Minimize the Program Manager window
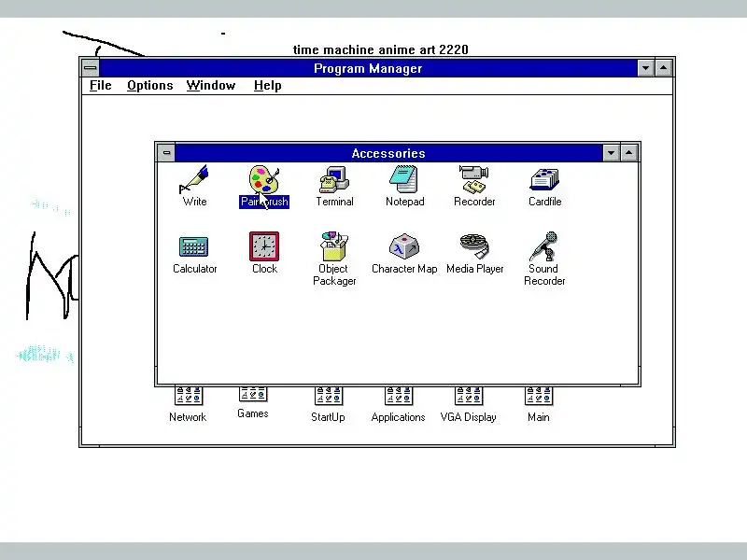Viewport: 747px width, 560px height. point(645,68)
